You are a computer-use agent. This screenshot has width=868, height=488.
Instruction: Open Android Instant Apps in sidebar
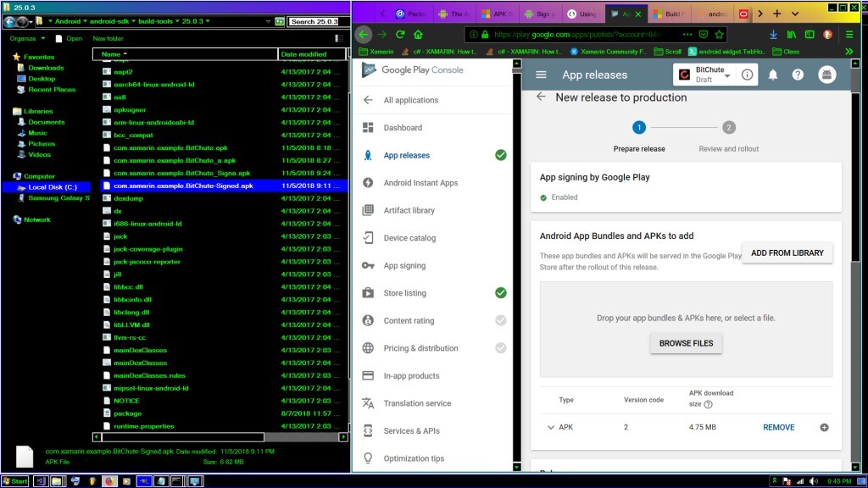click(420, 183)
